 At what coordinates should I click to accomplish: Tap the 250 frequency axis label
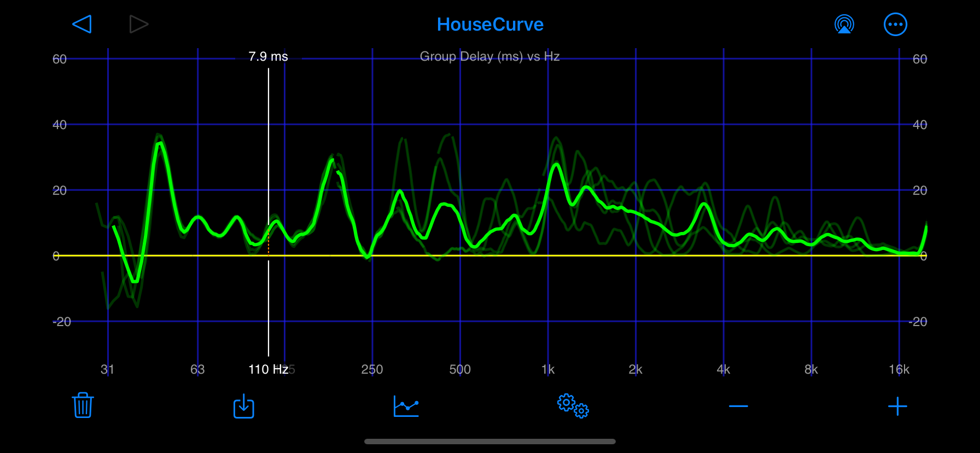[372, 369]
